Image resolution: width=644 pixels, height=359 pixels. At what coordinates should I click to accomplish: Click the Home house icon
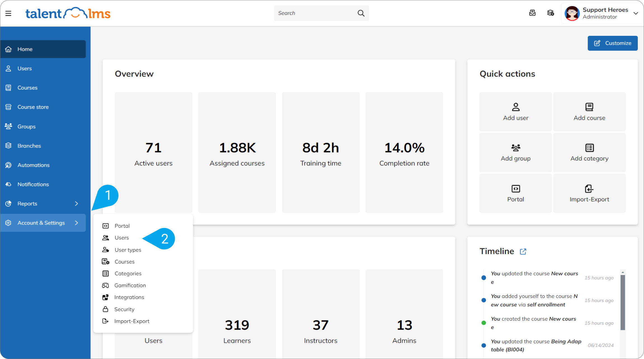coord(8,49)
